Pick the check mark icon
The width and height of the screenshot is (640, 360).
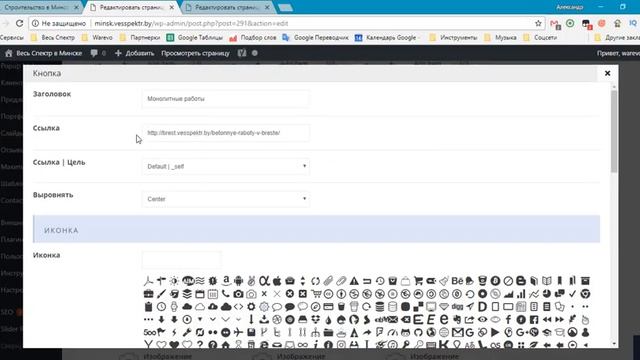[x=572, y=293]
